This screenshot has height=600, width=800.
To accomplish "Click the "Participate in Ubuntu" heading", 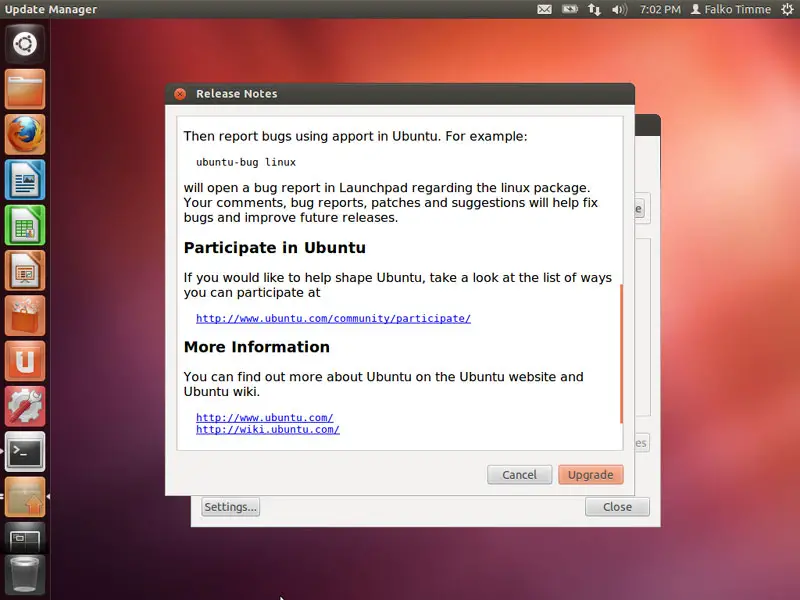I will [x=274, y=247].
